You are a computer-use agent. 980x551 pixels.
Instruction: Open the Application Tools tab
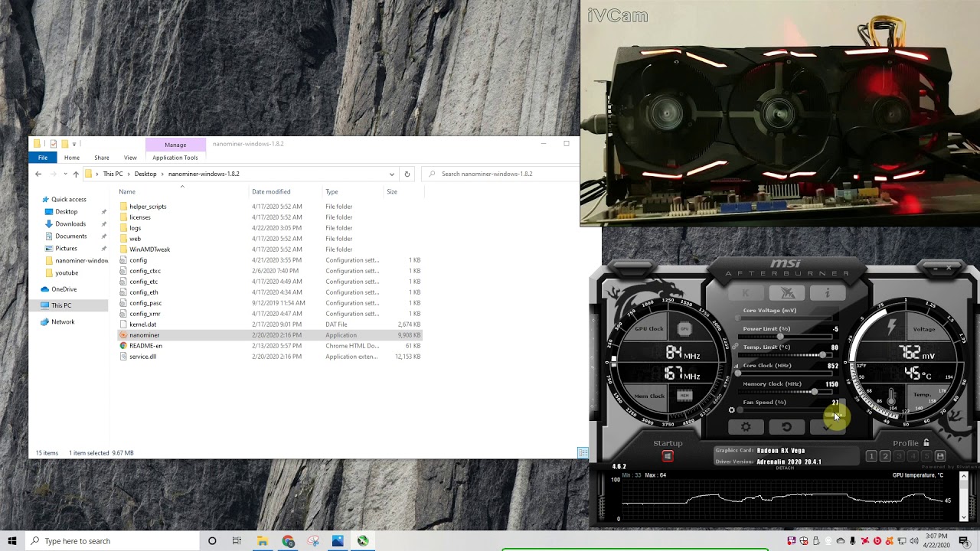click(x=175, y=158)
